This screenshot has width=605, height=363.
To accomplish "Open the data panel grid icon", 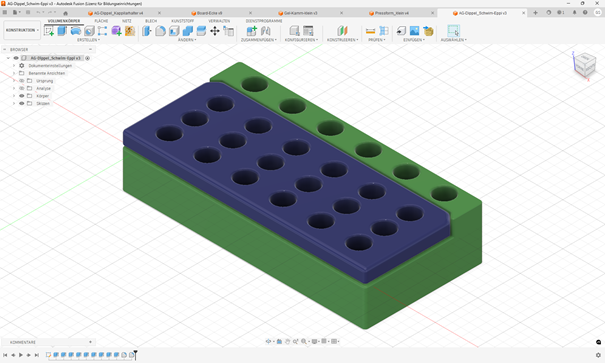I will click(5, 12).
